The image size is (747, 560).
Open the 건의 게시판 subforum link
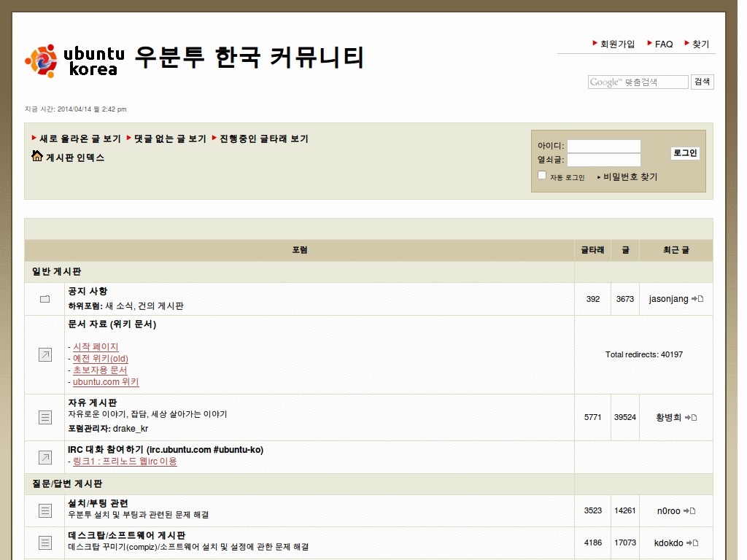point(161,306)
